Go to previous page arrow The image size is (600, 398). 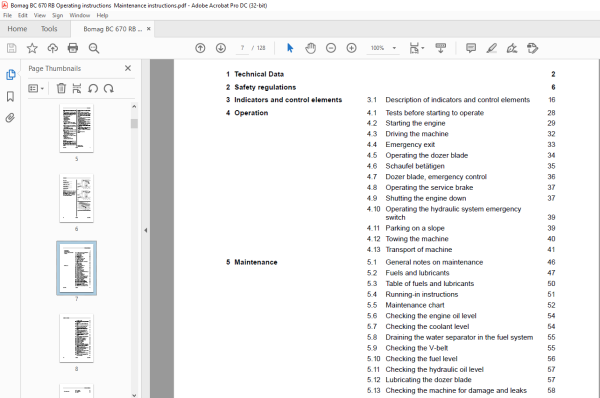[200, 48]
